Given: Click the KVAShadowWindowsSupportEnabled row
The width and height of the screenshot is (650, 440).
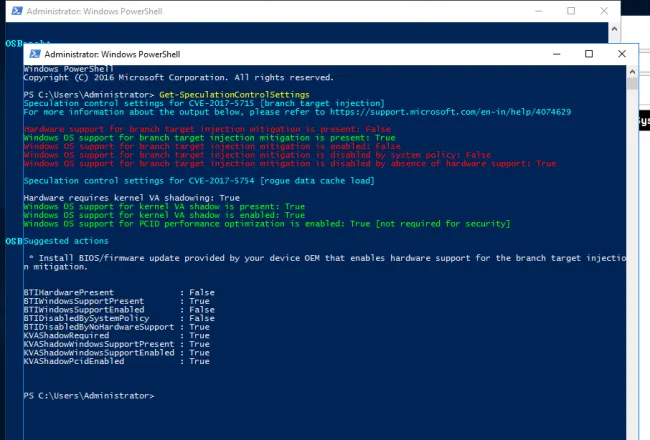Looking at the screenshot, I should (116, 353).
